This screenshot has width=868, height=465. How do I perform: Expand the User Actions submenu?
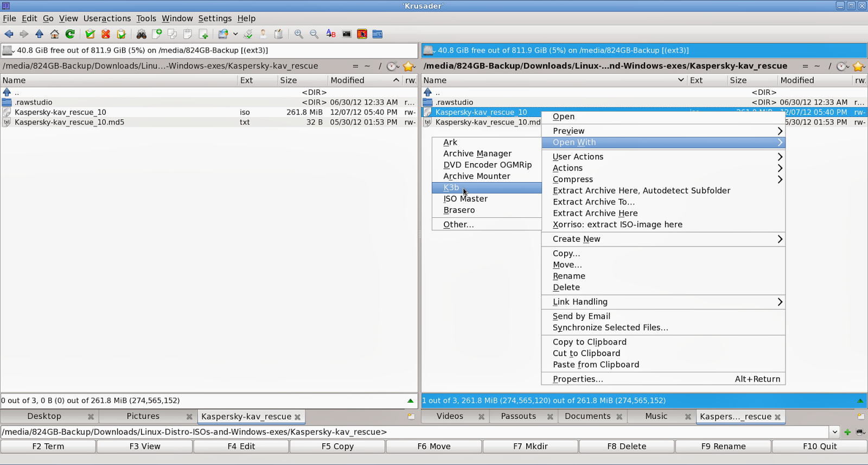point(663,157)
